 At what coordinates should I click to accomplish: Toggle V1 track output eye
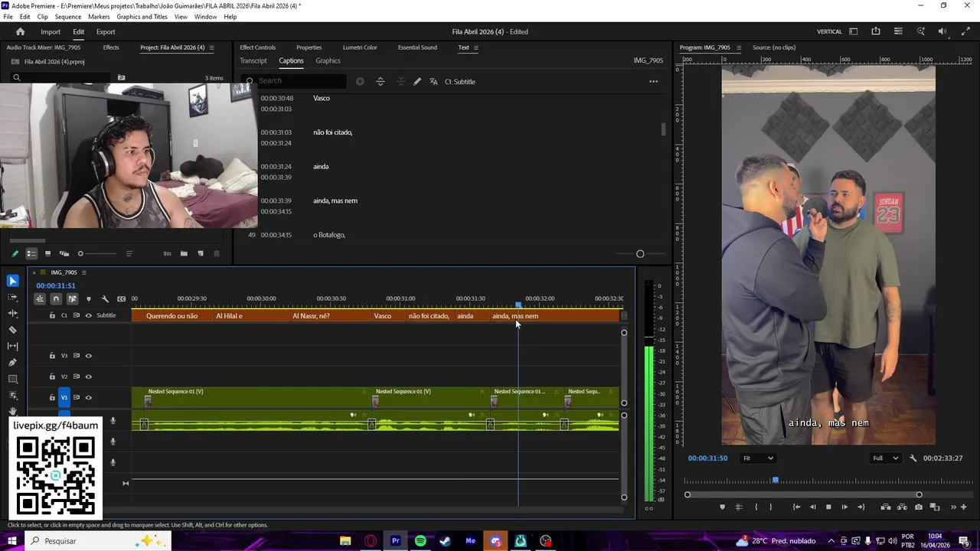tap(88, 397)
